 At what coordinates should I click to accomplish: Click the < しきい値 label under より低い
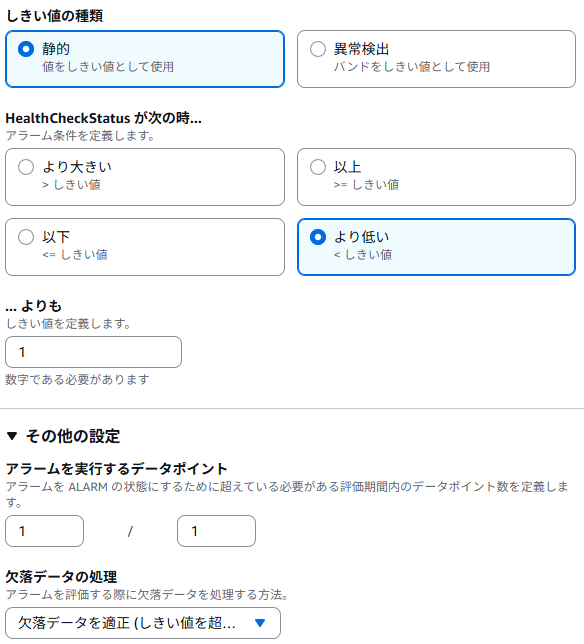(x=363, y=254)
